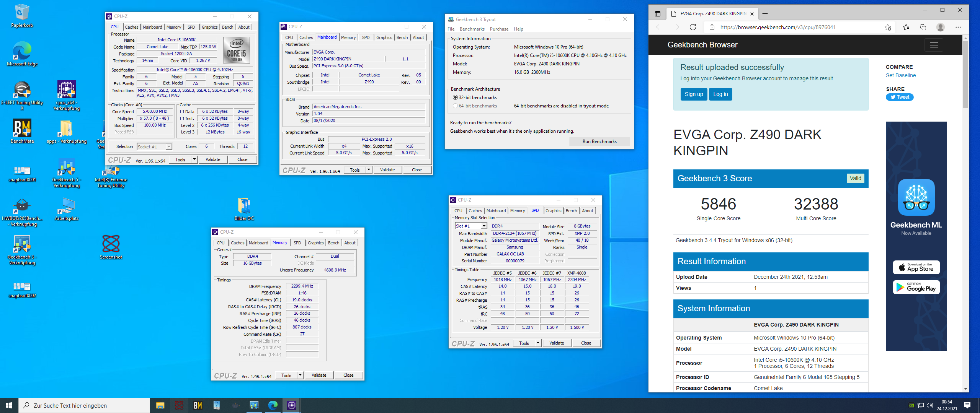This screenshot has height=413, width=980.
Task: Click Run Benchmarks button
Action: pyautogui.click(x=599, y=141)
